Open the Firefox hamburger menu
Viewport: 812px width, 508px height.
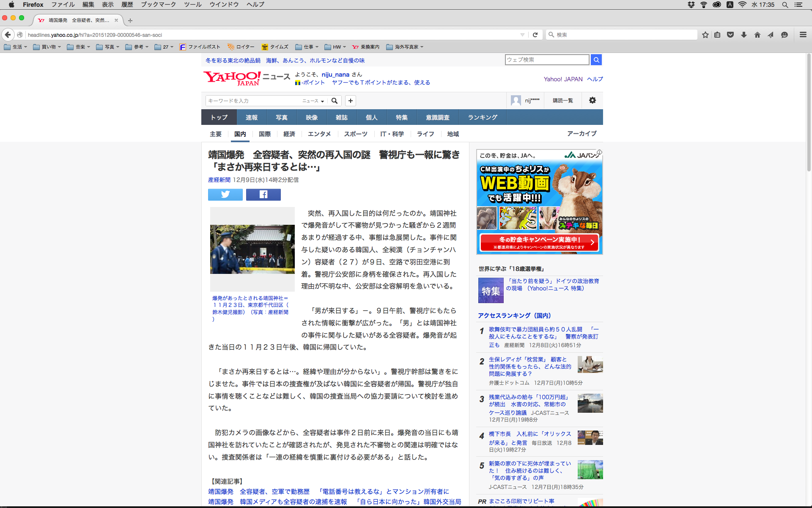[x=803, y=35]
